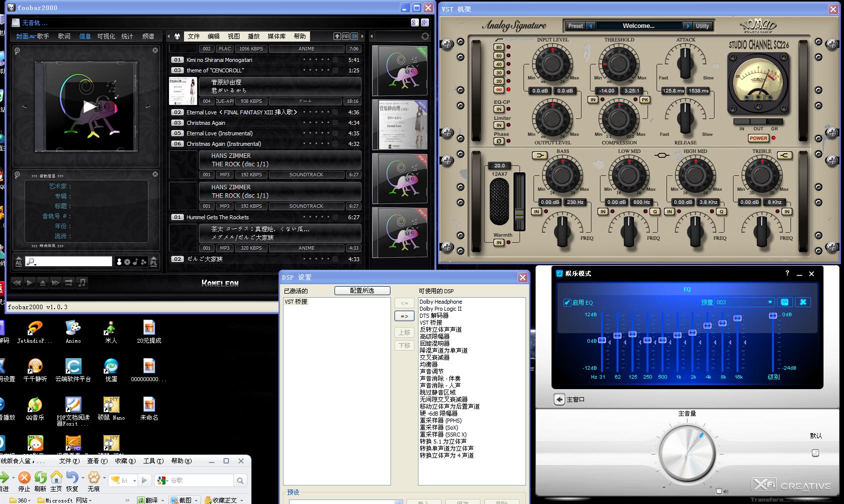
Task: Click the bass shelf shape button near BASS
Action: click(540, 155)
